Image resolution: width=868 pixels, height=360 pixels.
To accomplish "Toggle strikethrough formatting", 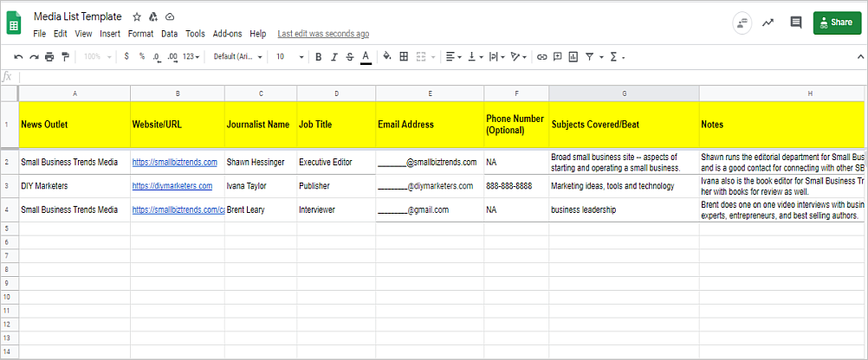I will pos(349,57).
